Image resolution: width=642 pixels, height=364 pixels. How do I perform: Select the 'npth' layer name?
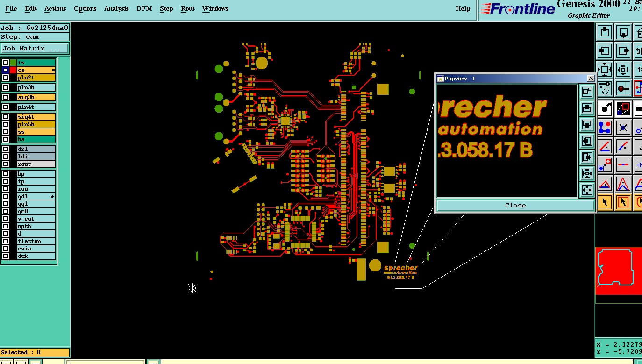tap(36, 226)
